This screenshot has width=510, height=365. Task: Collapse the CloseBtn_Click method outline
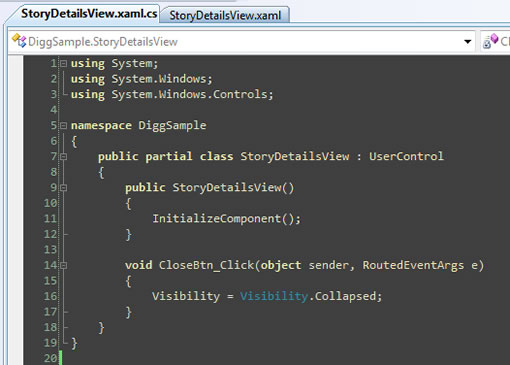tap(63, 265)
